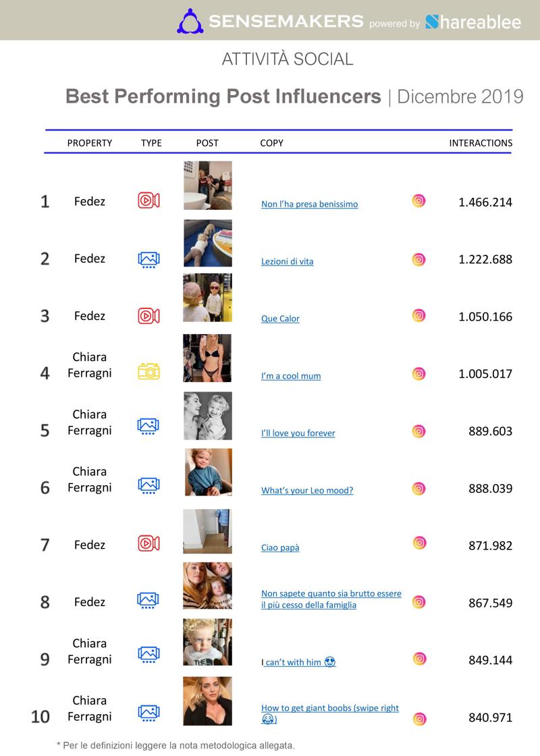Screen dimensions: 540x756
Task: Click the PROPERTY column header
Action: coord(90,142)
